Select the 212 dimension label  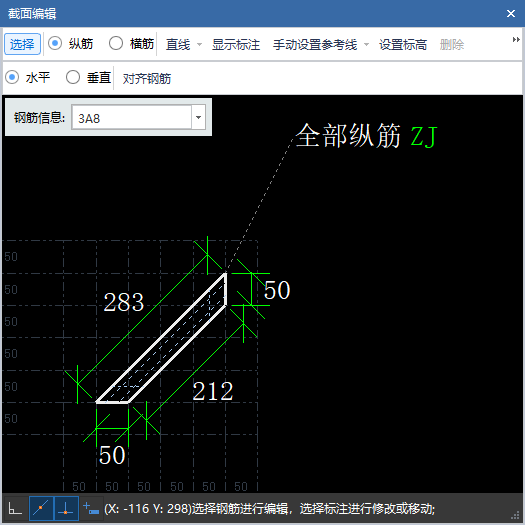(213, 391)
